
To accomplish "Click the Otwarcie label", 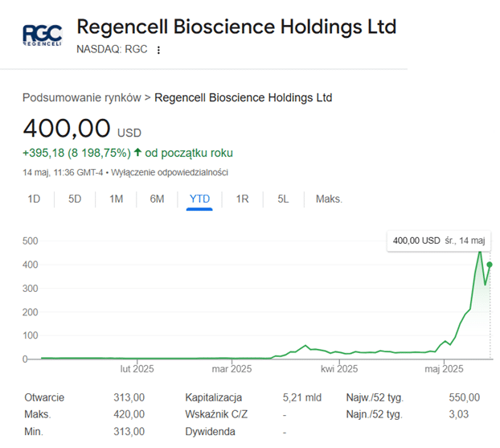I will coord(44,397).
